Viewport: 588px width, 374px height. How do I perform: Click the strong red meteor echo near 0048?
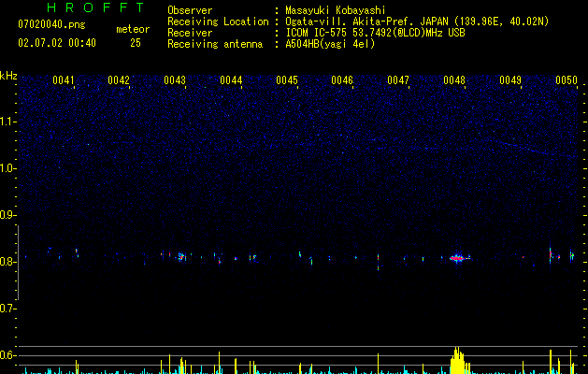[x=457, y=258]
